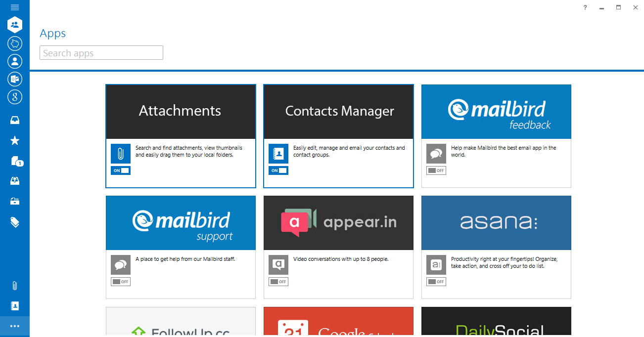This screenshot has height=337, width=644.
Task: Open the Starred folder star icon
Action: click(x=15, y=141)
